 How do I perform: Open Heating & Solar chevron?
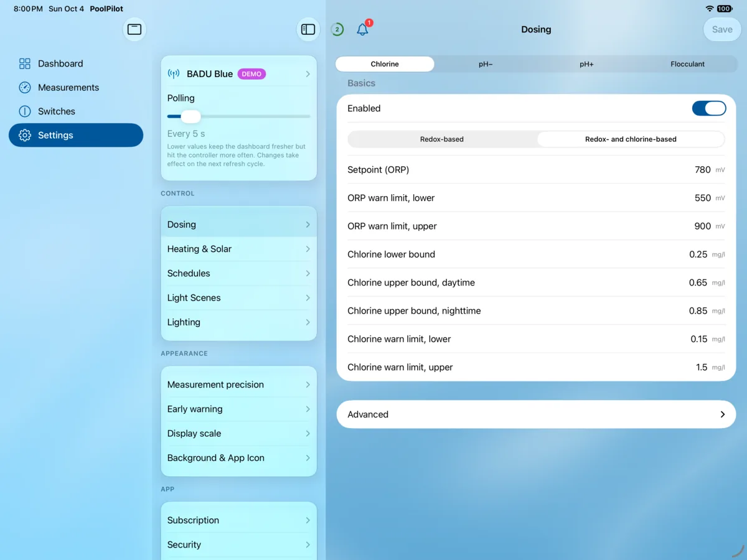point(308,249)
